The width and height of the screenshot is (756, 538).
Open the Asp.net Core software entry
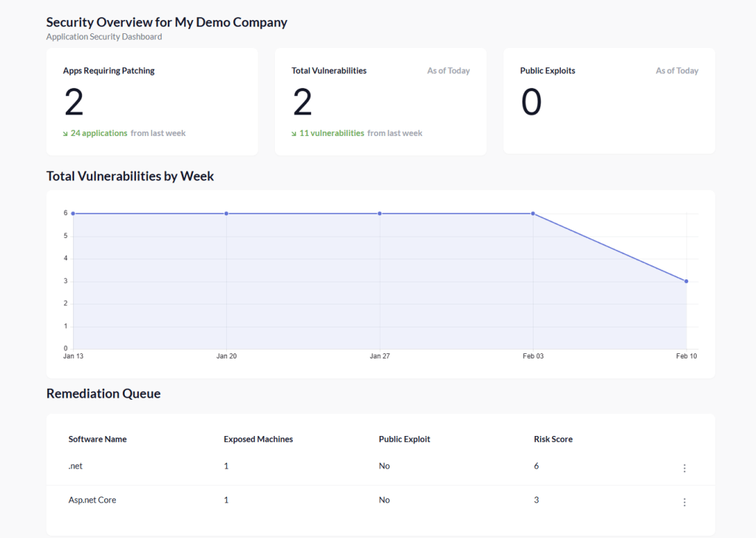(x=92, y=500)
